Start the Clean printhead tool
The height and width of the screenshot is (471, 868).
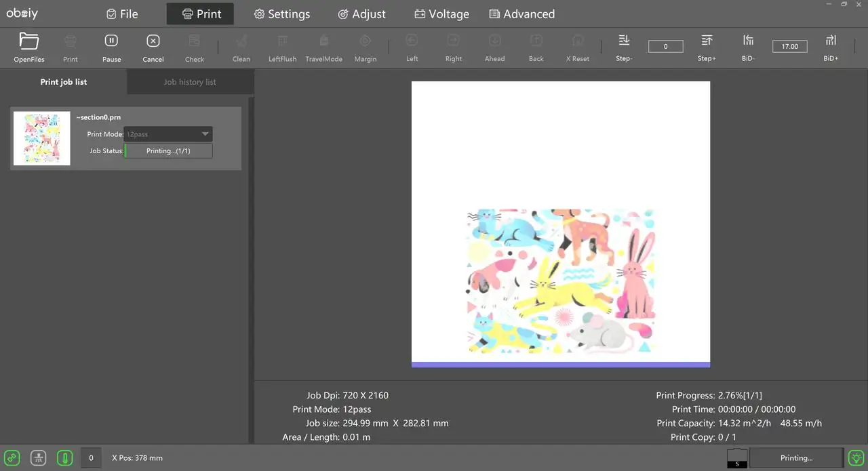click(241, 47)
